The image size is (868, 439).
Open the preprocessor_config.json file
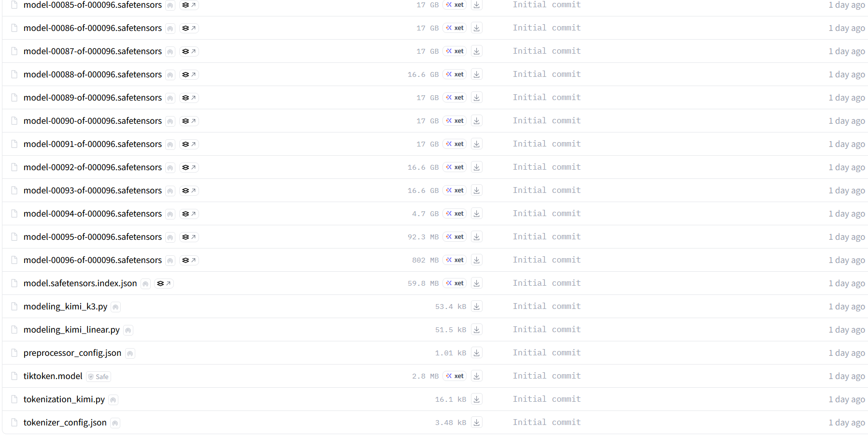coord(72,353)
